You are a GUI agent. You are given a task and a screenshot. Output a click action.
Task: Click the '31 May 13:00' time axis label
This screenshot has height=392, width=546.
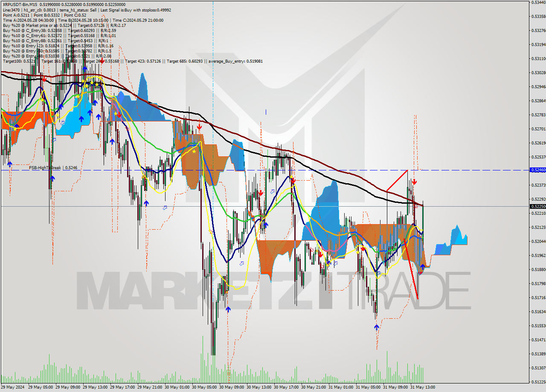(422, 387)
